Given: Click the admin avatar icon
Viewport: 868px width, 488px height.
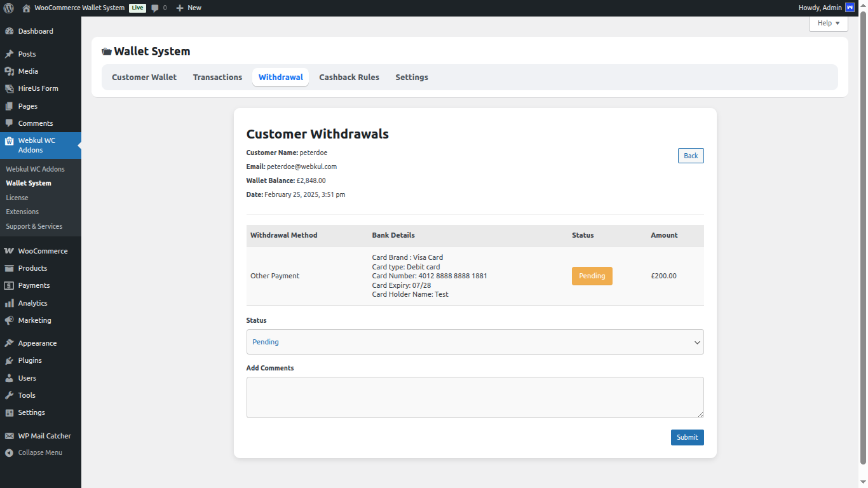Looking at the screenshot, I should 850,8.
